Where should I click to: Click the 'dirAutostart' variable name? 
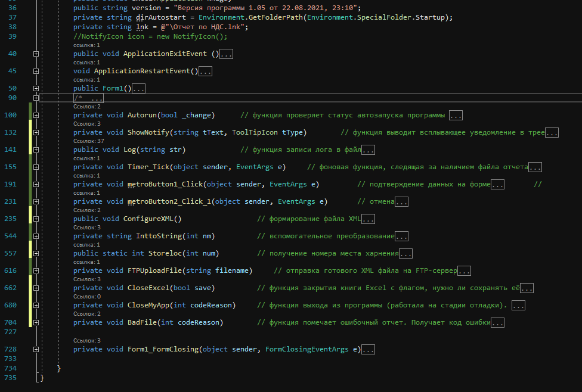click(161, 17)
